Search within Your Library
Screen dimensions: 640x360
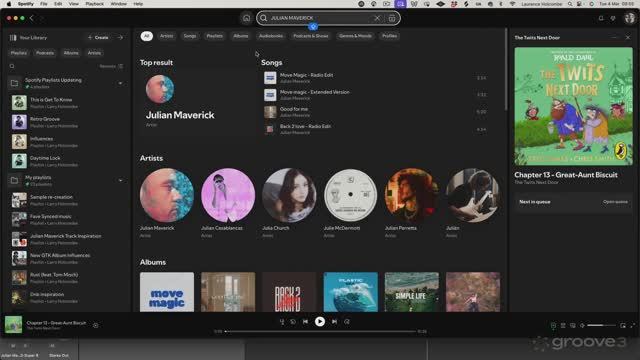click(x=12, y=66)
